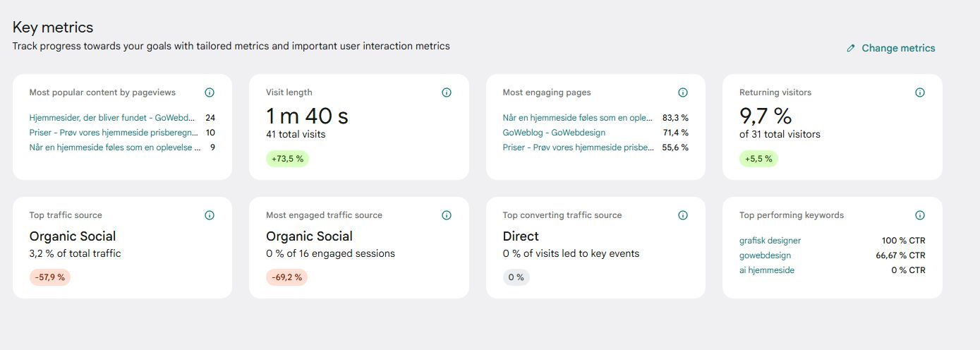Click the -57,9 % traffic source badge
This screenshot has width=980, height=350.
coord(50,277)
